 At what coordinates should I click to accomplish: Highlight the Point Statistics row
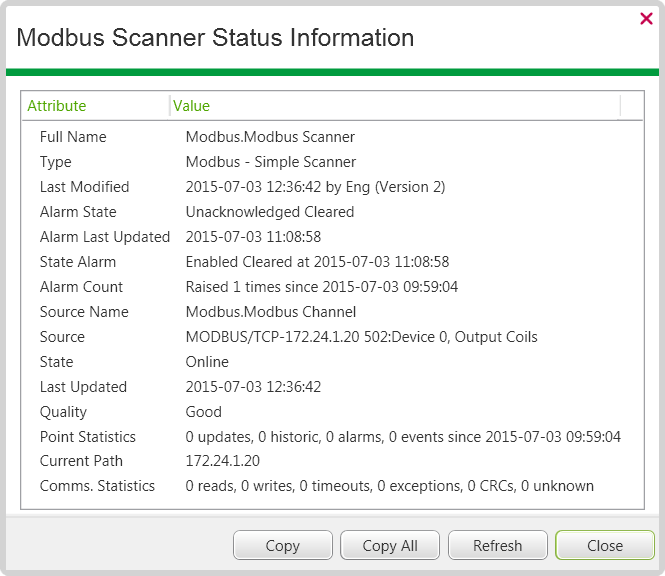tap(88, 437)
